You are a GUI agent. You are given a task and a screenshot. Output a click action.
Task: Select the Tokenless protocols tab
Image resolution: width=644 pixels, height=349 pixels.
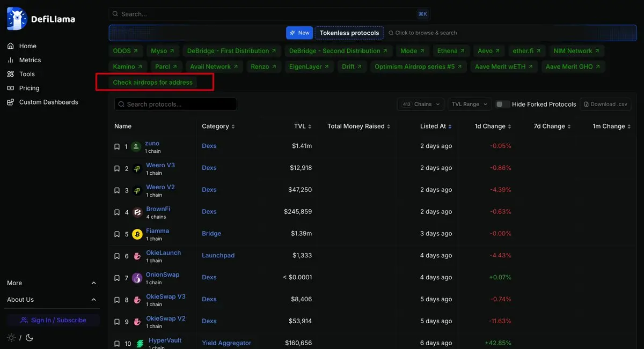349,33
